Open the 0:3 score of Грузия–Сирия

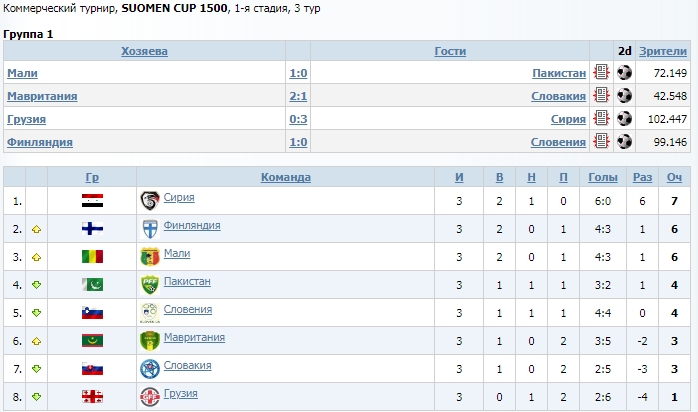297,119
